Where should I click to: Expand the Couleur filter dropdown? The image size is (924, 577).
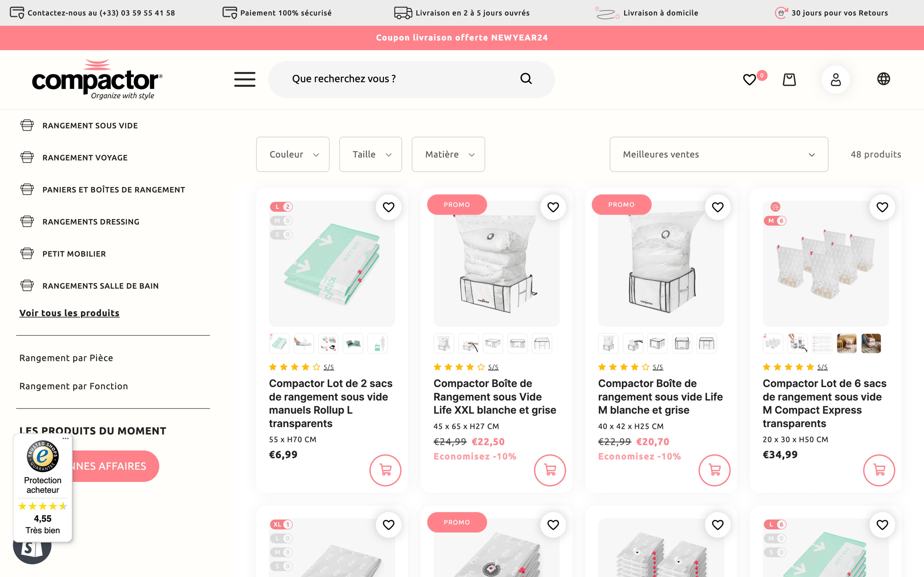point(293,154)
